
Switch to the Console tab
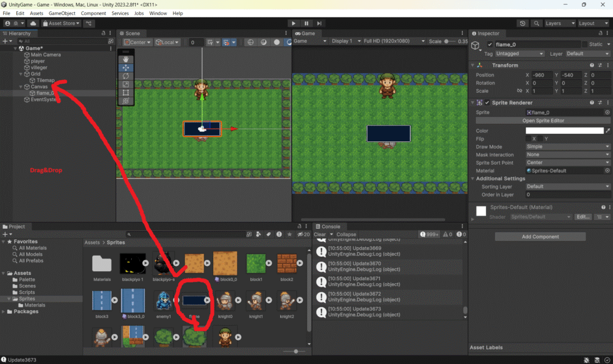coord(327,226)
